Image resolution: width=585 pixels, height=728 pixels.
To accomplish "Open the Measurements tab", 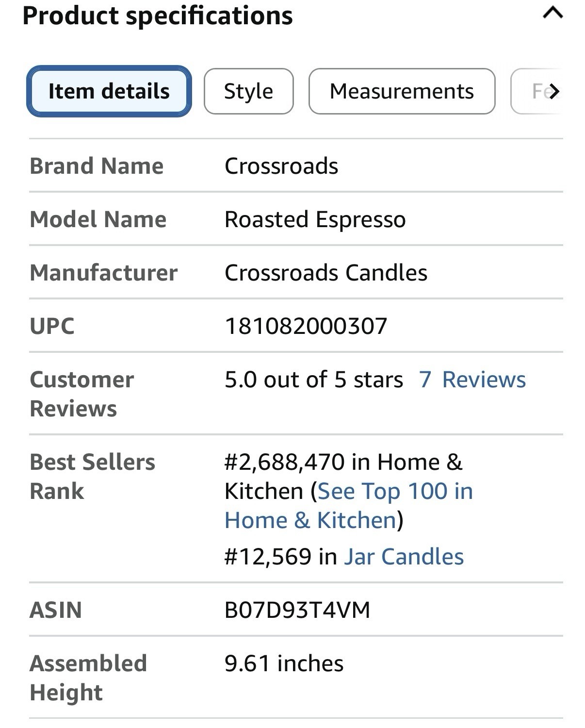I will click(x=402, y=91).
